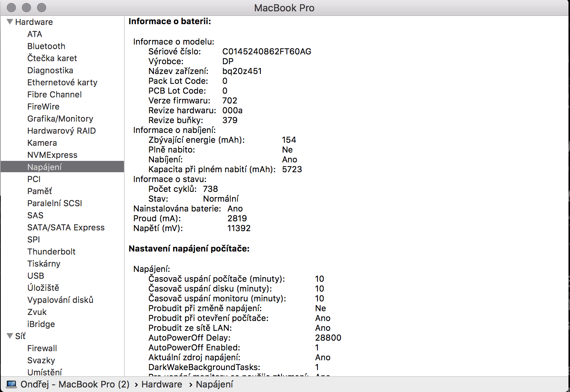Open Čtečka karet in the sidebar
This screenshot has width=570, height=392.
(x=52, y=58)
